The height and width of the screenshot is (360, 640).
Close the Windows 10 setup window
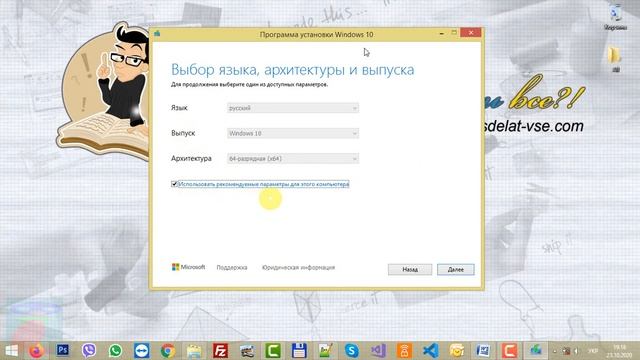pos(471,33)
